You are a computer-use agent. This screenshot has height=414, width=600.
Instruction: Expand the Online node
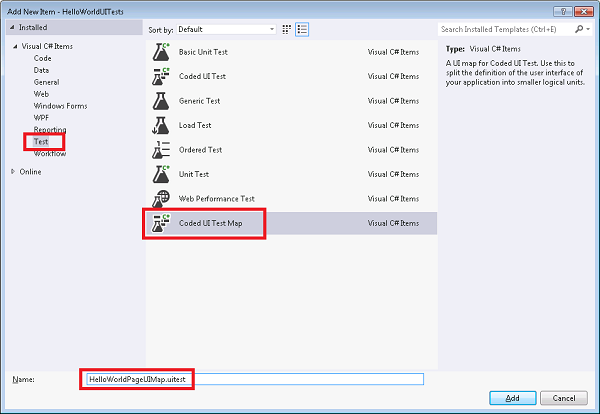tap(14, 171)
